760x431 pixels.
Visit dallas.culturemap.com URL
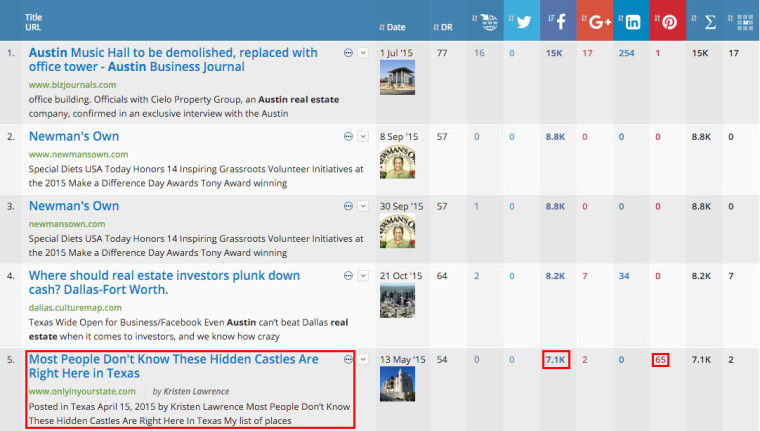tap(75, 308)
